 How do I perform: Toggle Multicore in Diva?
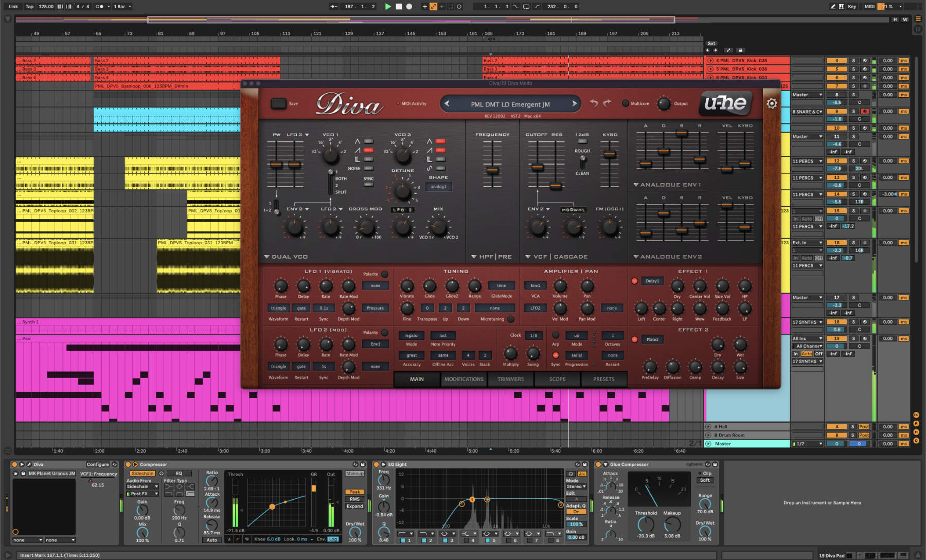click(x=626, y=103)
